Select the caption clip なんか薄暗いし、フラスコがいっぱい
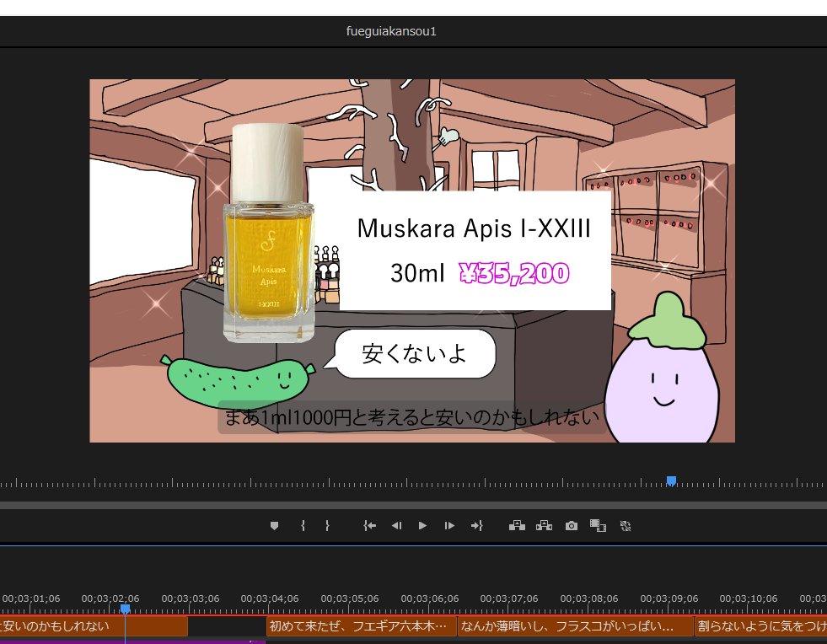This screenshot has width=827, height=644. (576, 626)
